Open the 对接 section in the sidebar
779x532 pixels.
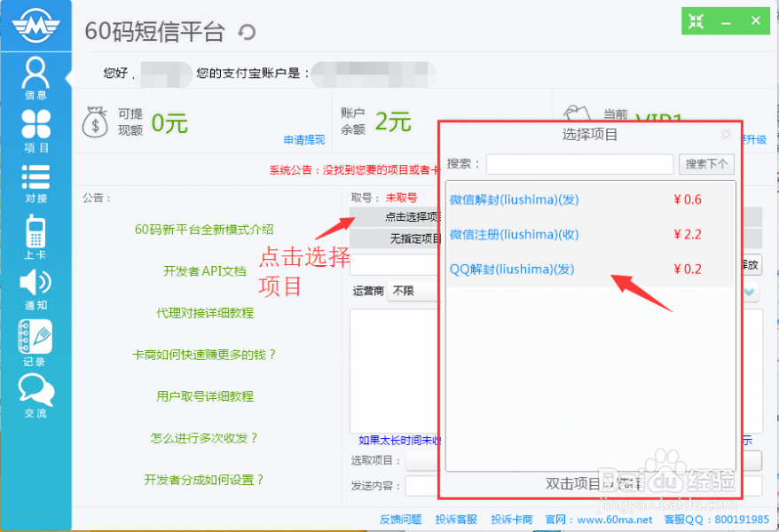point(35,184)
